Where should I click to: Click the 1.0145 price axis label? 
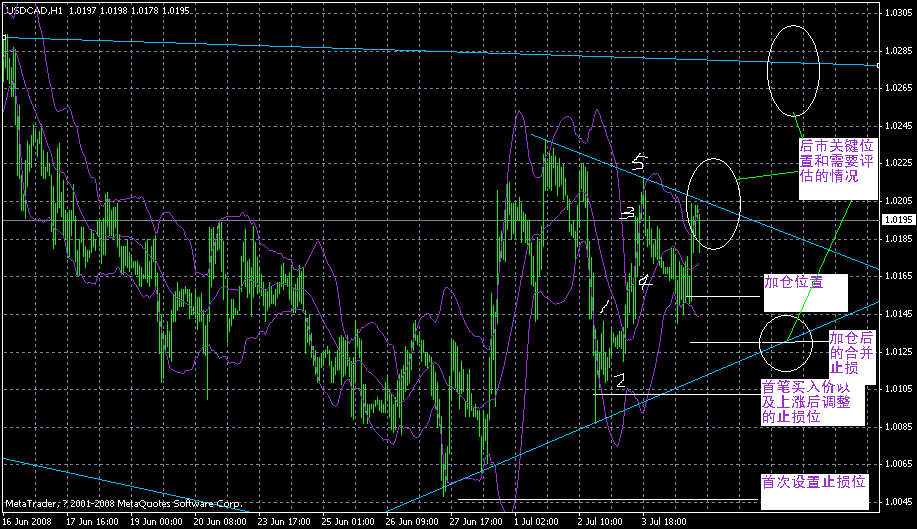899,314
